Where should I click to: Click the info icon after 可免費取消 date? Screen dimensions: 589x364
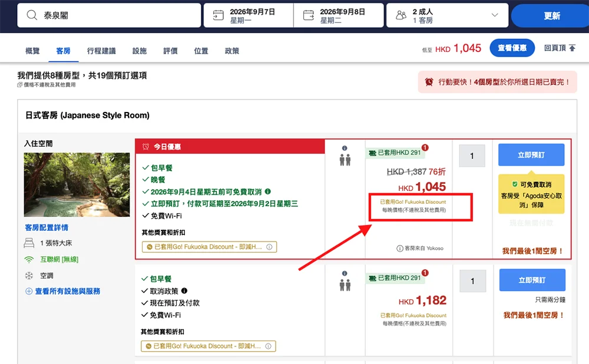268,191
